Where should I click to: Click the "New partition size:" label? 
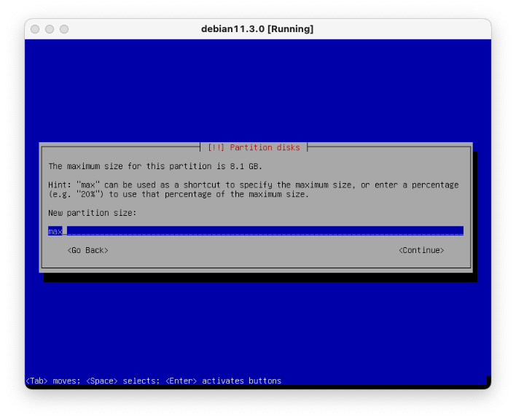coord(92,213)
